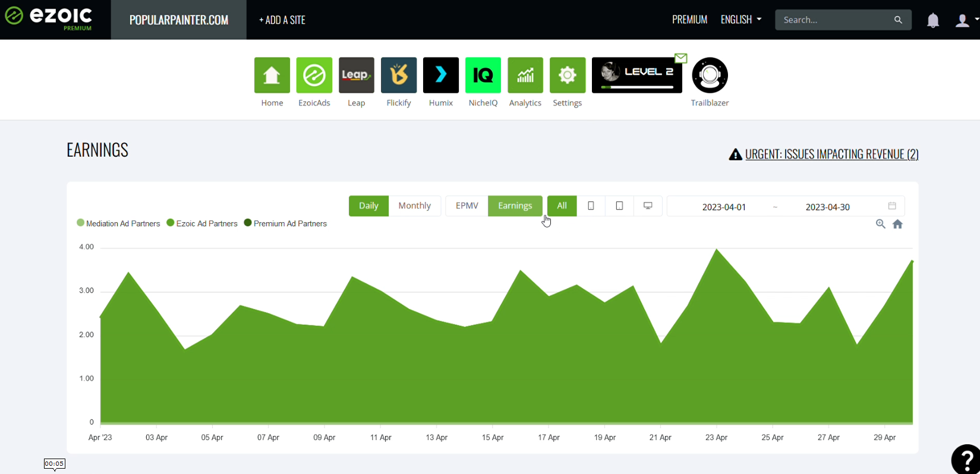Screen dimensions: 980x474
Task: Click + ADD A SITE
Action: 282,20
